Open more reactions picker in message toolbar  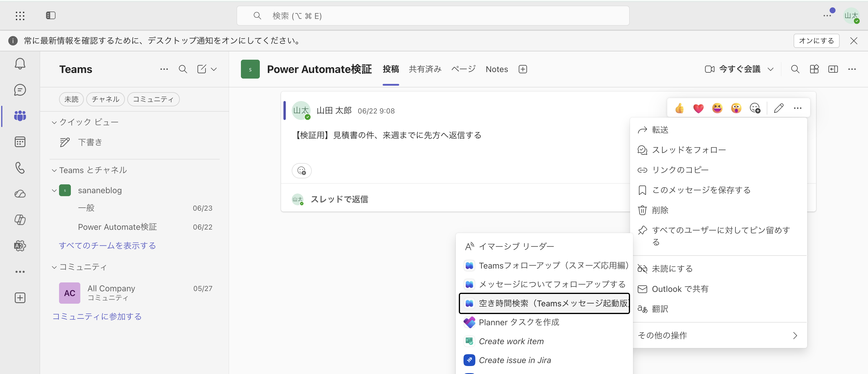[x=755, y=108]
